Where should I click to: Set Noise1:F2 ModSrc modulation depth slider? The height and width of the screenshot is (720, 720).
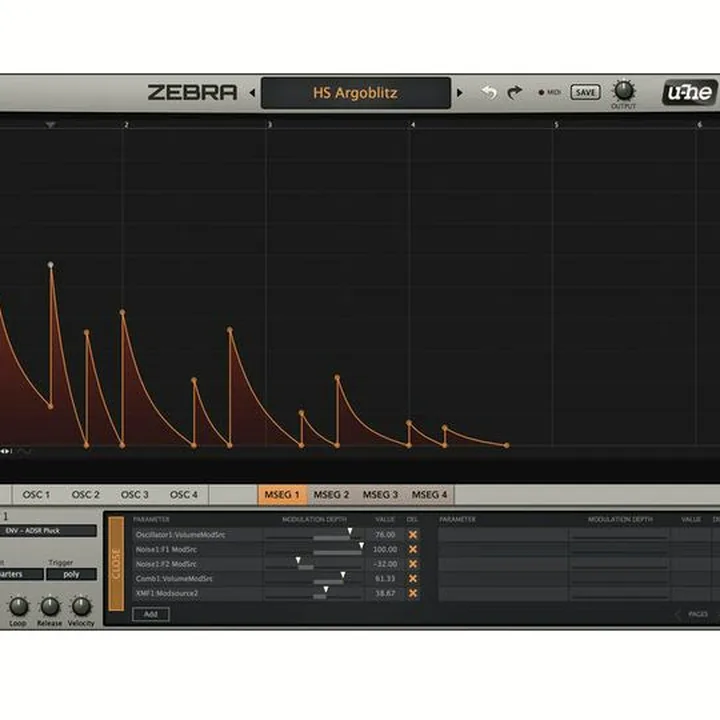tap(314, 564)
